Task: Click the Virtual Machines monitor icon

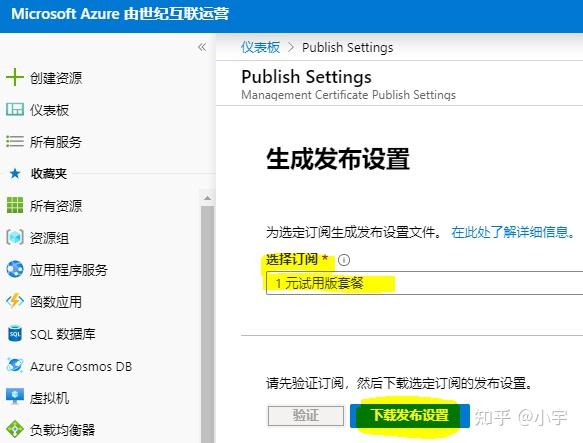Action: coord(15,397)
